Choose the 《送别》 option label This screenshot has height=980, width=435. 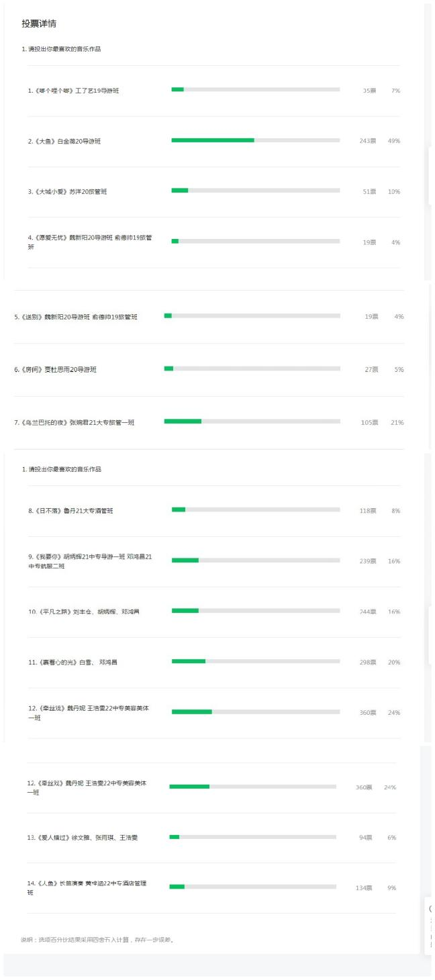76,317
